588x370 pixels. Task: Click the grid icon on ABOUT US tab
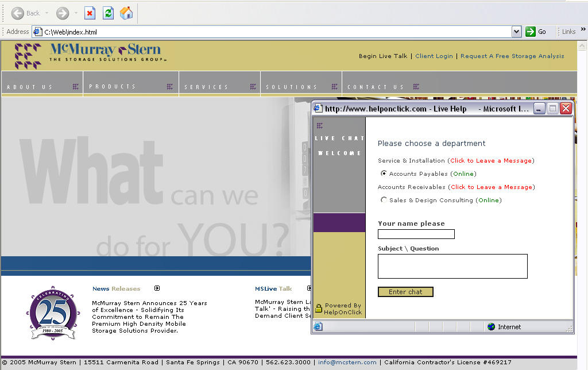(x=76, y=87)
